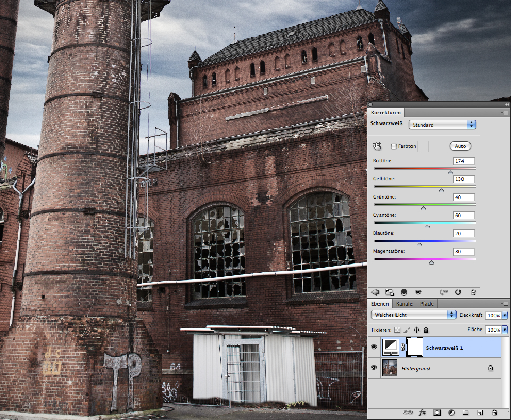Viewport: 511px width, 420px height.
Task: Hide the Schwarzweiß 1 layer
Action: pos(374,347)
